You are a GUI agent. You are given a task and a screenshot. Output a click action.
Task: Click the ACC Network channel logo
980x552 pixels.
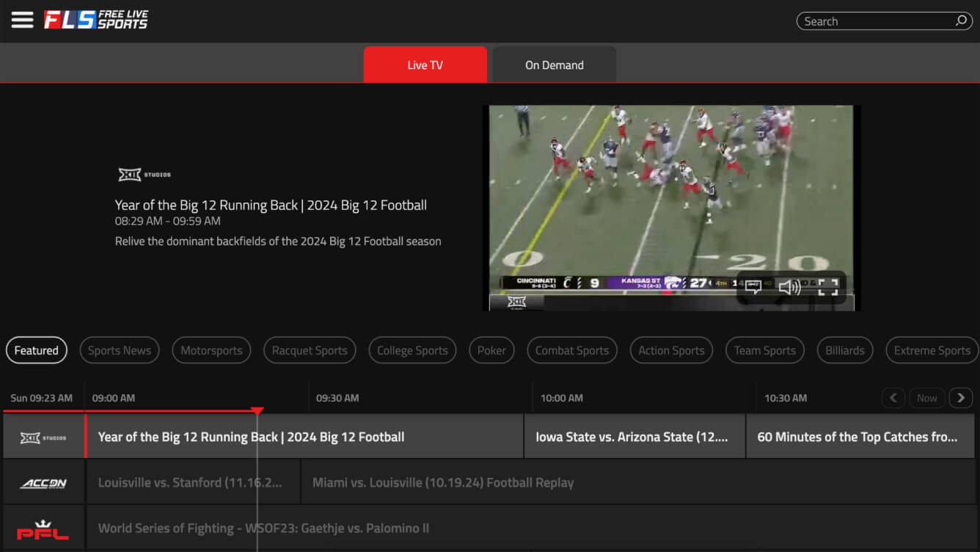point(43,482)
